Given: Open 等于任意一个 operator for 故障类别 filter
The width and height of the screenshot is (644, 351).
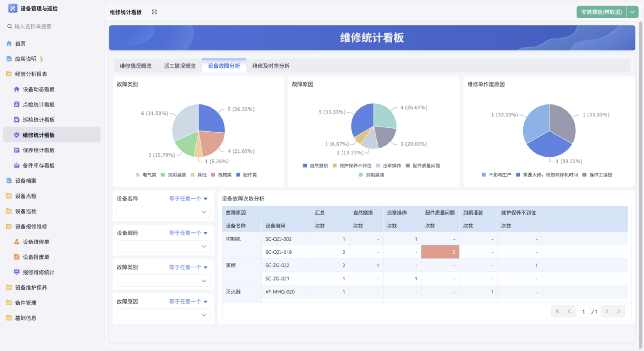Looking at the screenshot, I should 188,267.
